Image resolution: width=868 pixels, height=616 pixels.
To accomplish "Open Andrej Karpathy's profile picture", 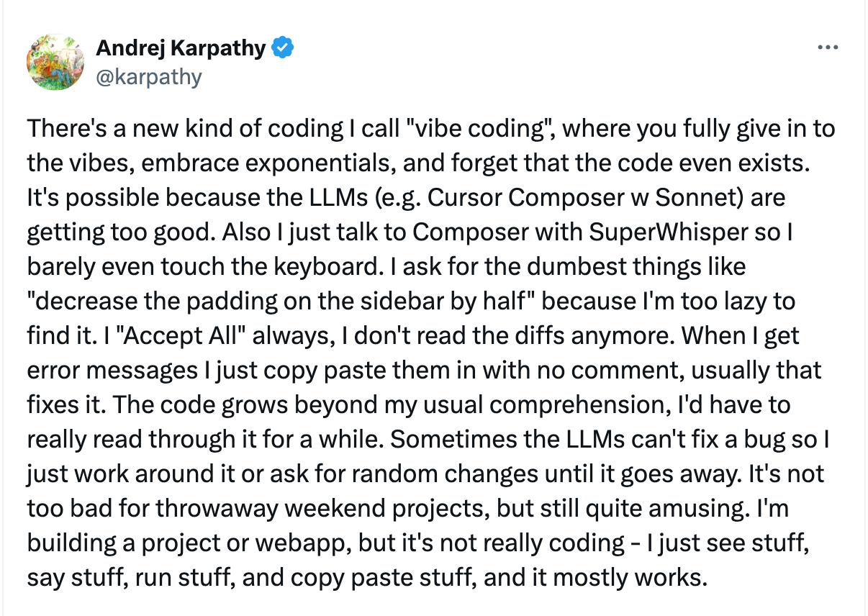I will (x=55, y=62).
